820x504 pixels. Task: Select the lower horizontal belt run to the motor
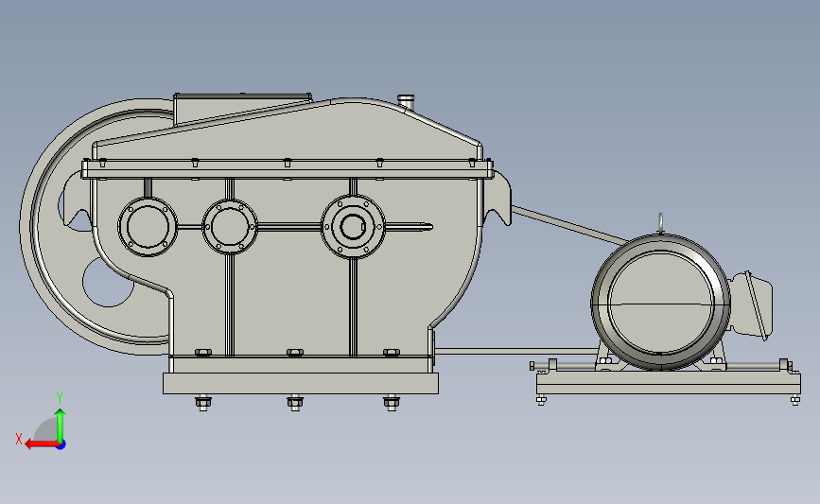[515, 352]
